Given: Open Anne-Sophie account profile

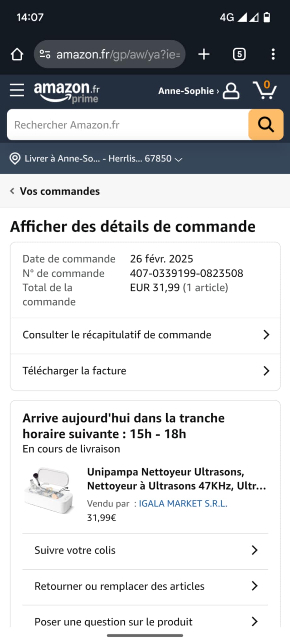Looking at the screenshot, I should tap(199, 91).
